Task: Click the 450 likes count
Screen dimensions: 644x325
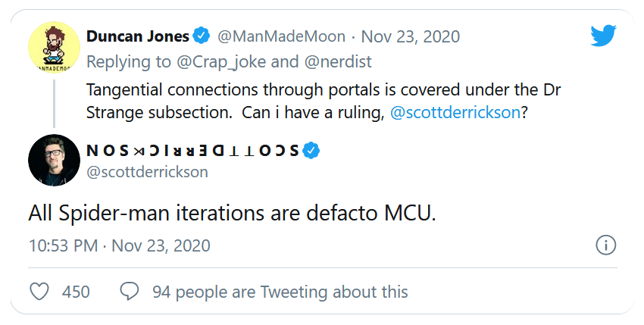Action: click(76, 292)
